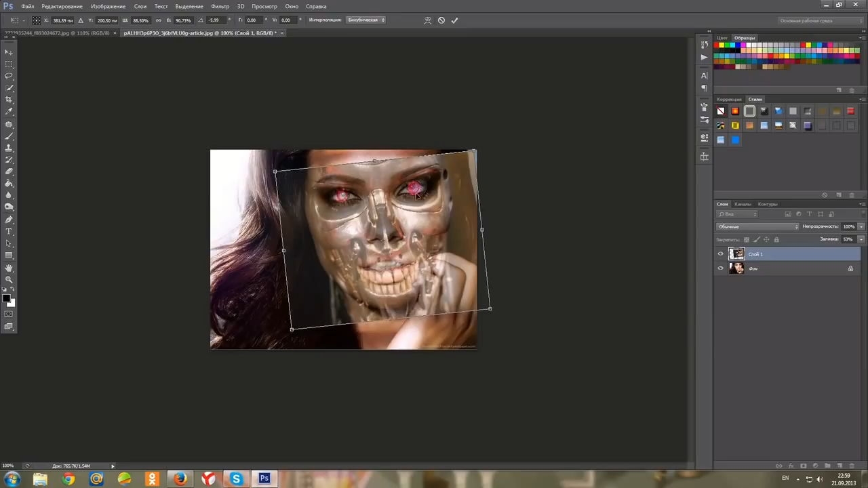Switch to the Коррекция tab
The height and width of the screenshot is (488, 868).
(729, 100)
